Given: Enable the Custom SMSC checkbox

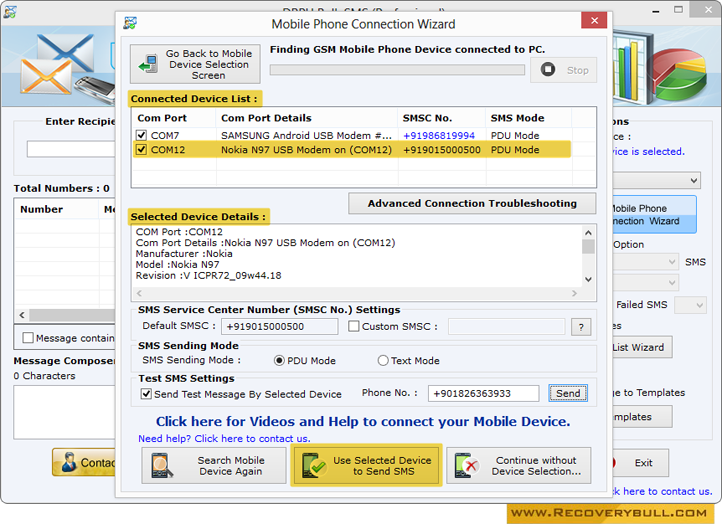Looking at the screenshot, I should coord(354,326).
